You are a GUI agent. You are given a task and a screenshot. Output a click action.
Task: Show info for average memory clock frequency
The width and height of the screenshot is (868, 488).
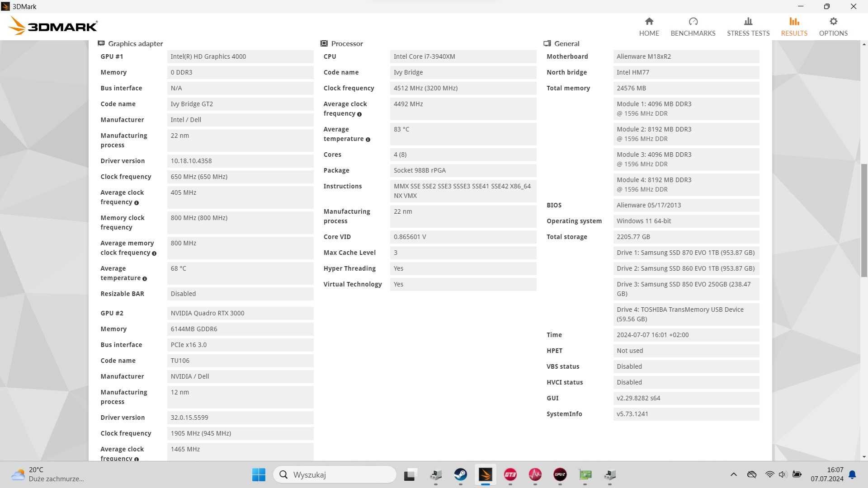click(x=154, y=253)
